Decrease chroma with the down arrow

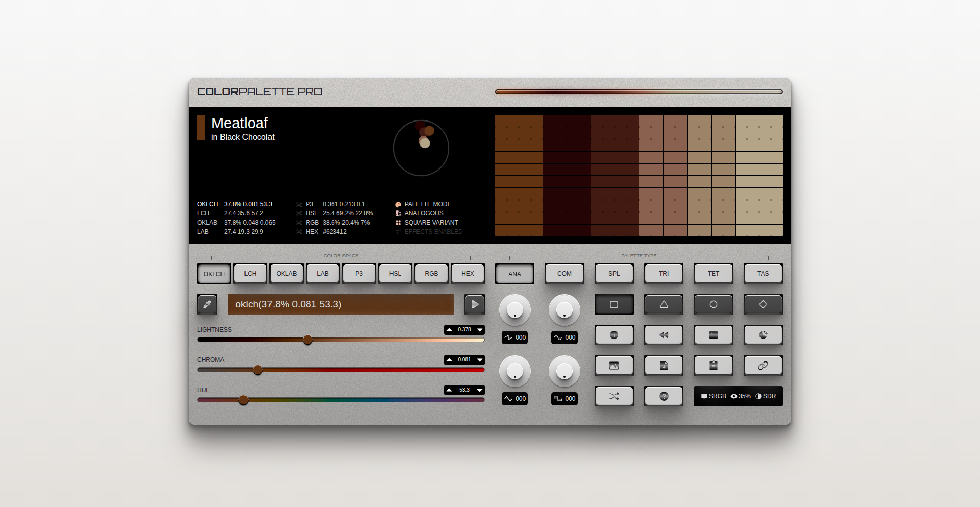click(480, 360)
